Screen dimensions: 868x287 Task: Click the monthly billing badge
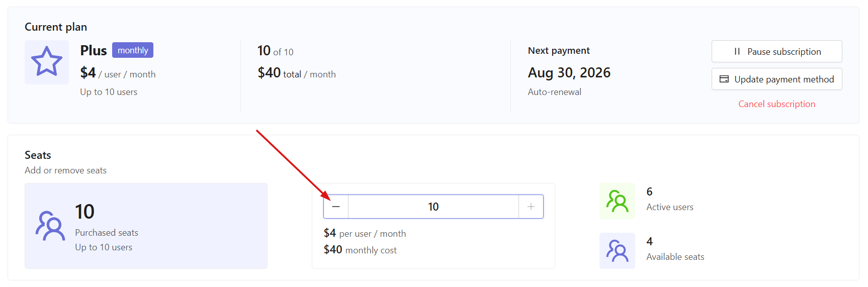133,50
